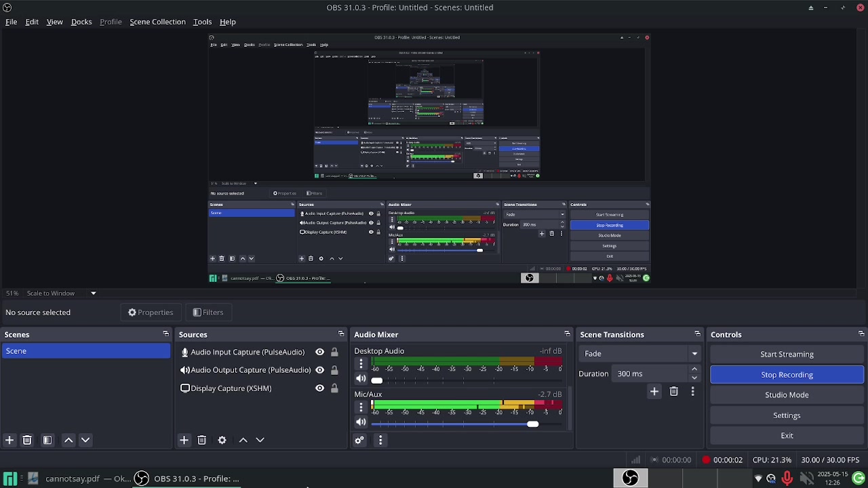
Task: Open the Scene Collection menu
Action: [157, 22]
